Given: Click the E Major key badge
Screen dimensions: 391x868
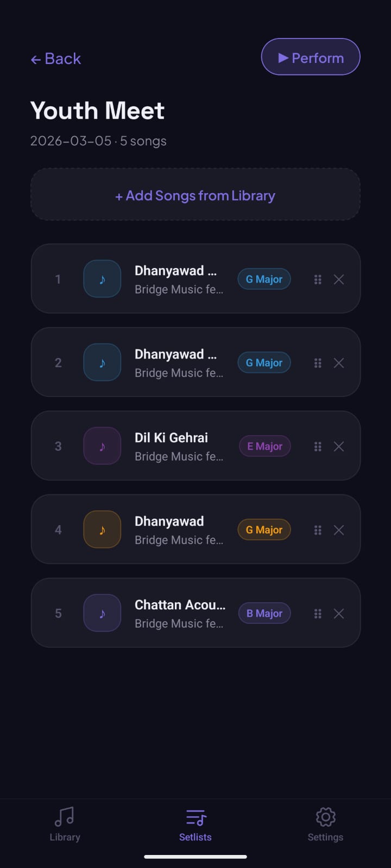Looking at the screenshot, I should click(264, 446).
